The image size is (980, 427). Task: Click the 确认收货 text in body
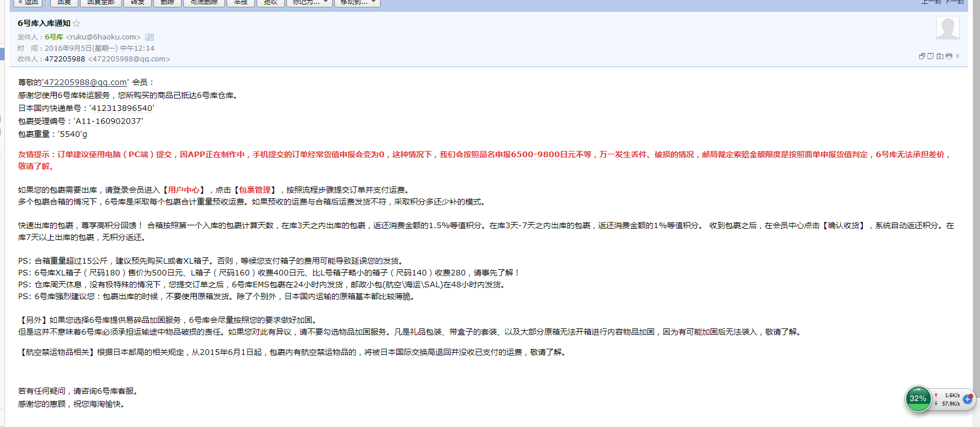pos(844,226)
